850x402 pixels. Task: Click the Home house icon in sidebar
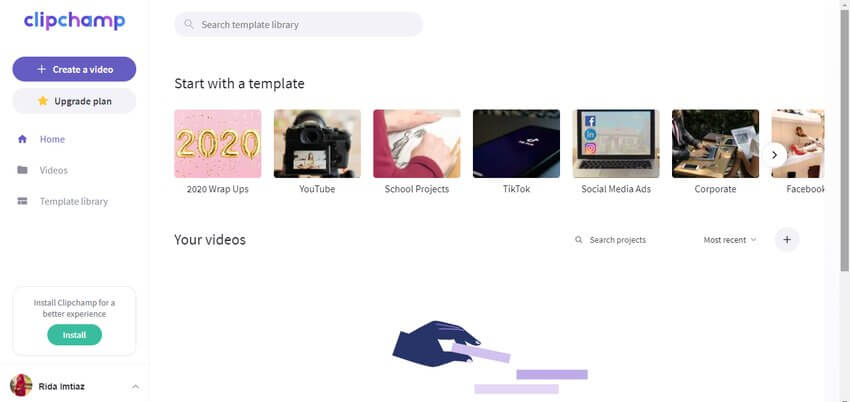click(22, 139)
